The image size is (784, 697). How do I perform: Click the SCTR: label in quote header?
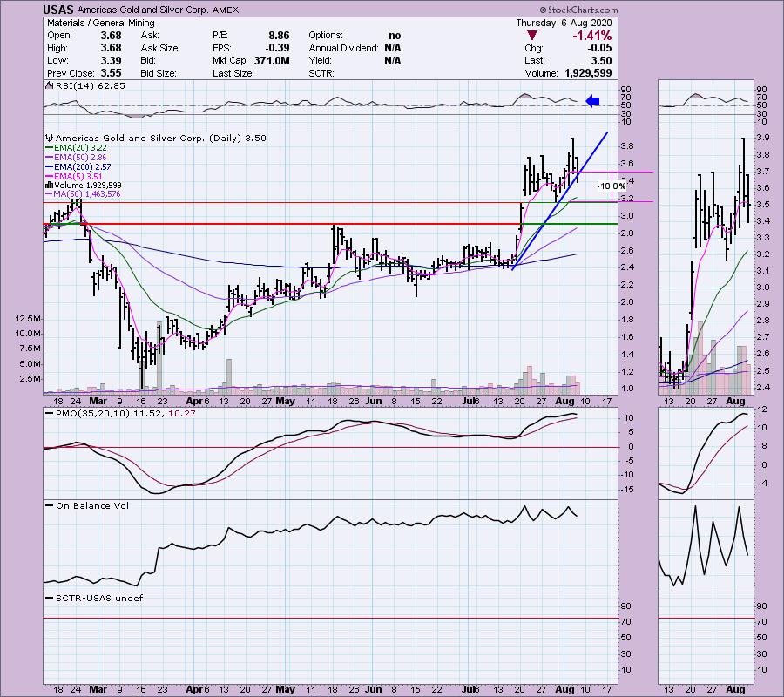coord(323,73)
